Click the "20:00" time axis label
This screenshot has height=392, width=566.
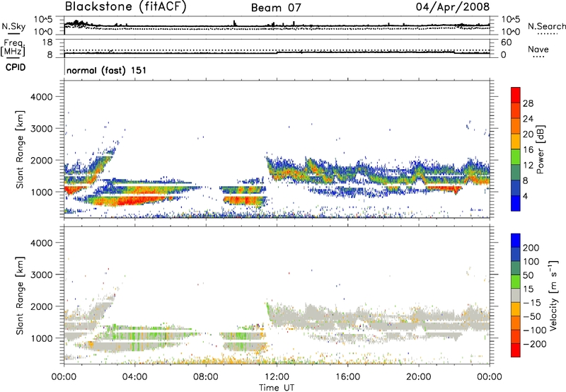418,377
